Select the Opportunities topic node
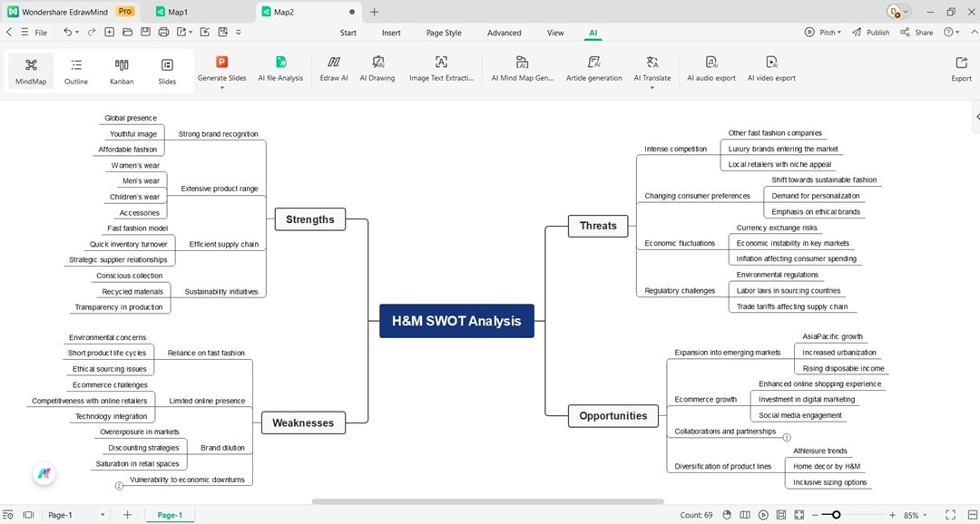This screenshot has height=524, width=980. (613, 416)
